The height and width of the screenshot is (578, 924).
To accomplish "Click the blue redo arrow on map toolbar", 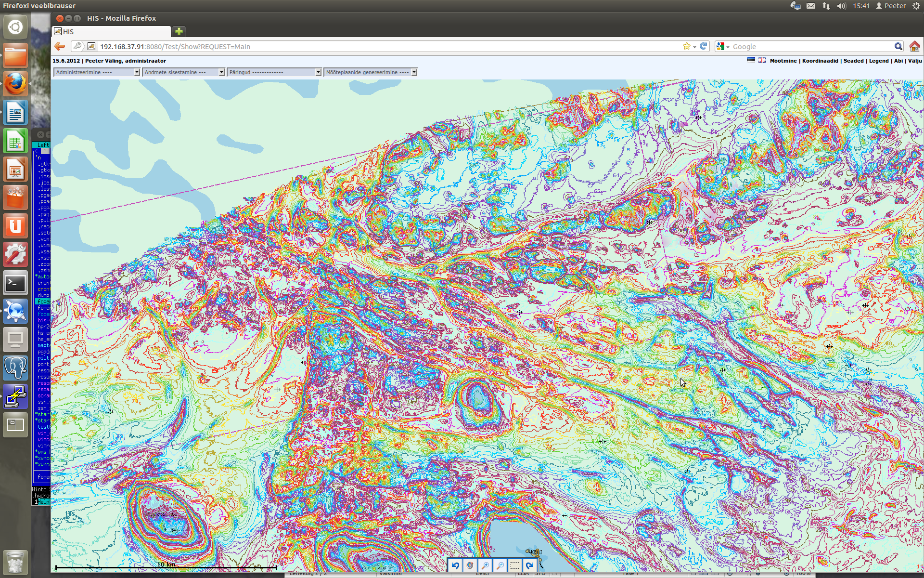I will coord(530,565).
